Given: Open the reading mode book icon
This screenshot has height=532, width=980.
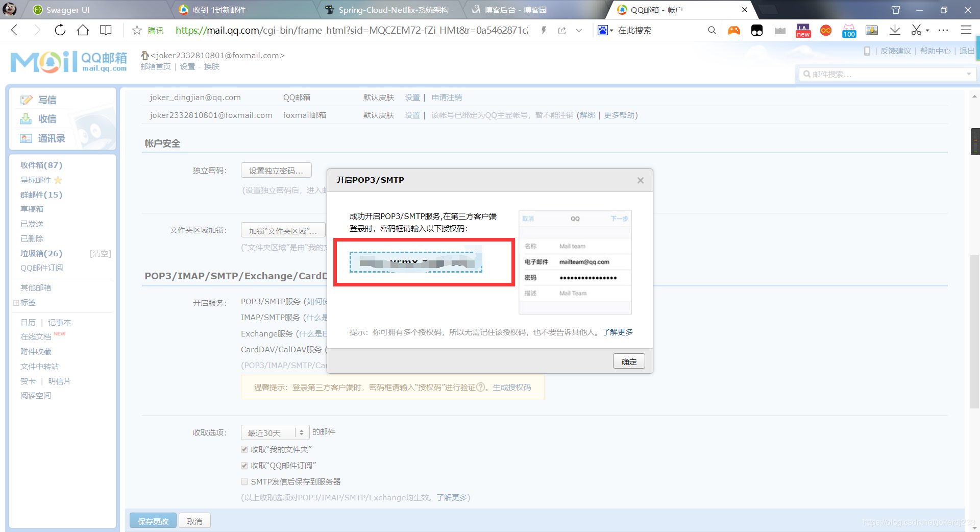Looking at the screenshot, I should [x=106, y=30].
